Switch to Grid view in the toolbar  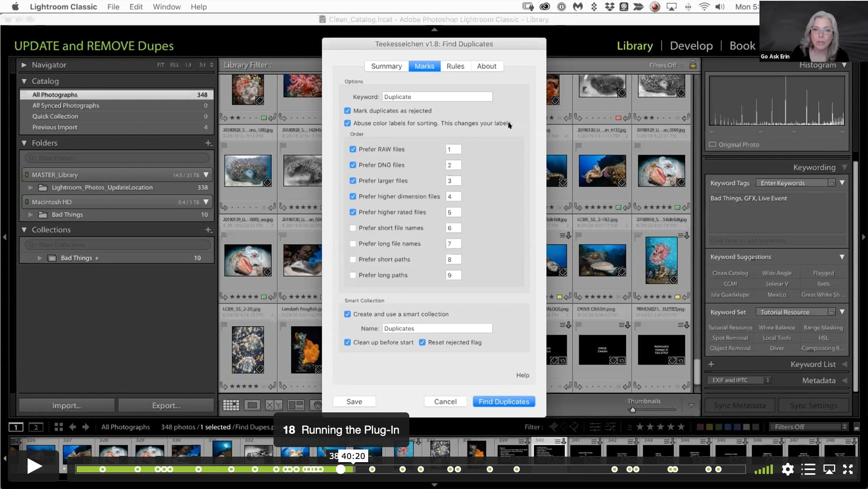click(231, 405)
